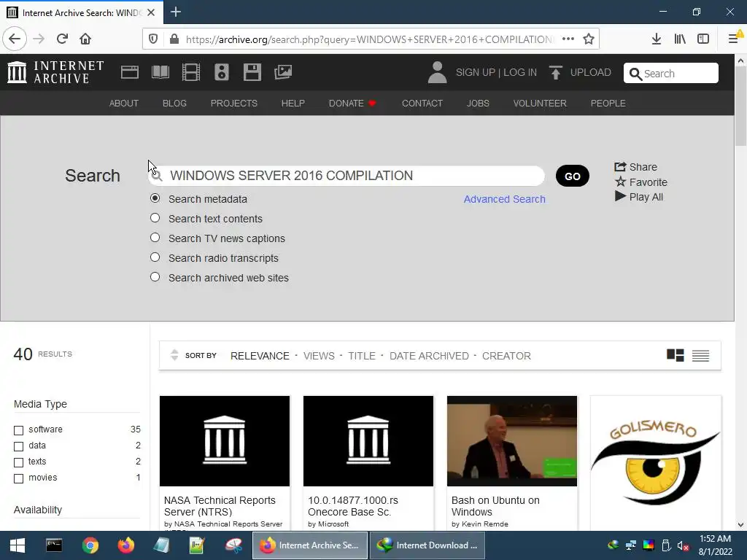Image resolution: width=747 pixels, height=560 pixels.
Task: Sort results by CREATOR
Action: [506, 356]
